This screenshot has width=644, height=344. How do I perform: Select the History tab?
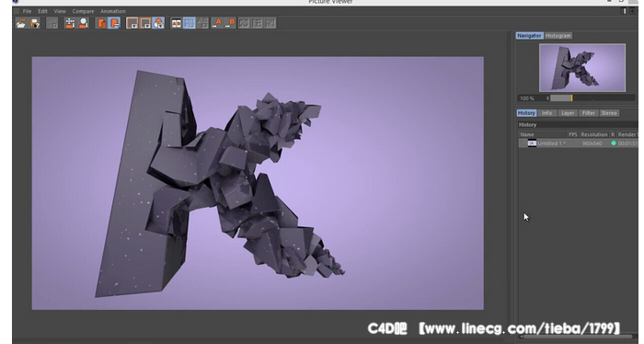pos(526,113)
